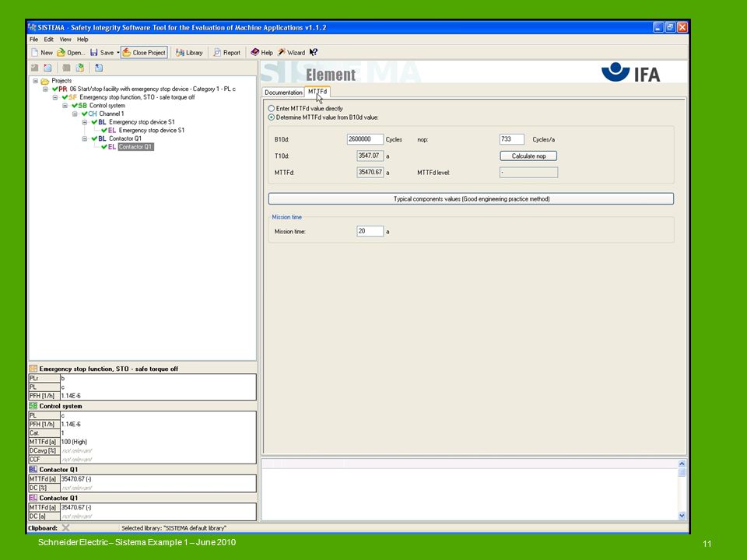
Task: Select 'Determine MTTFd value from B10d value' option
Action: [271, 117]
